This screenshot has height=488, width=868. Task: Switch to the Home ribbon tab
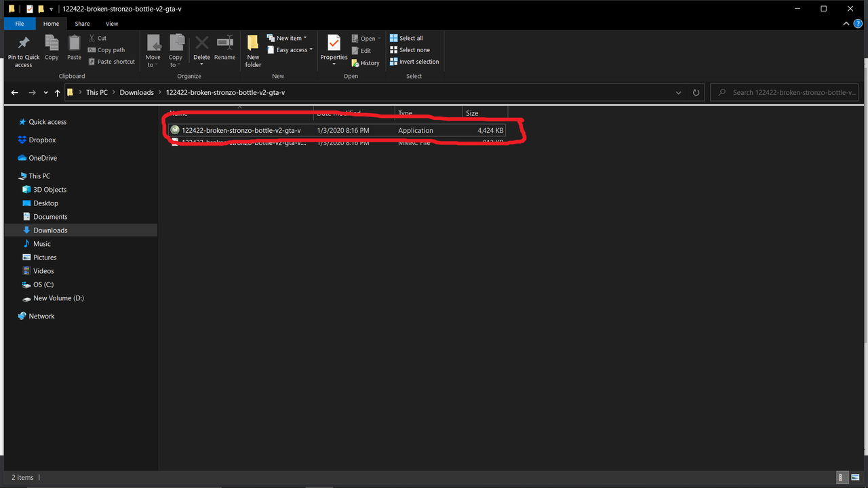(52, 24)
